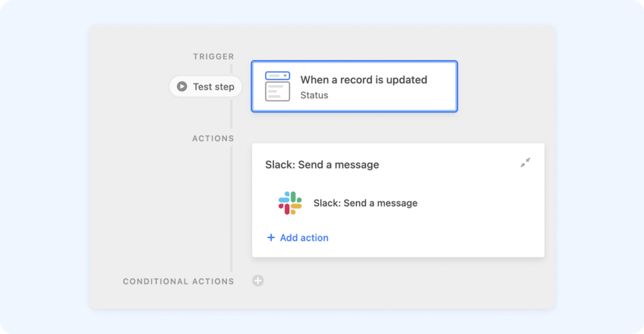
Task: Click the record form icon in the trigger card
Action: click(x=277, y=86)
